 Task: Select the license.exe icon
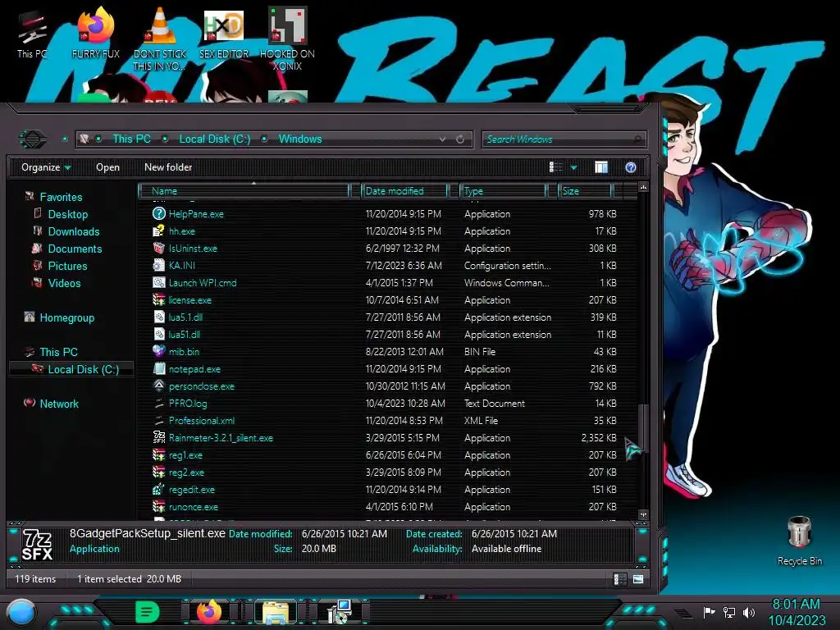(158, 300)
